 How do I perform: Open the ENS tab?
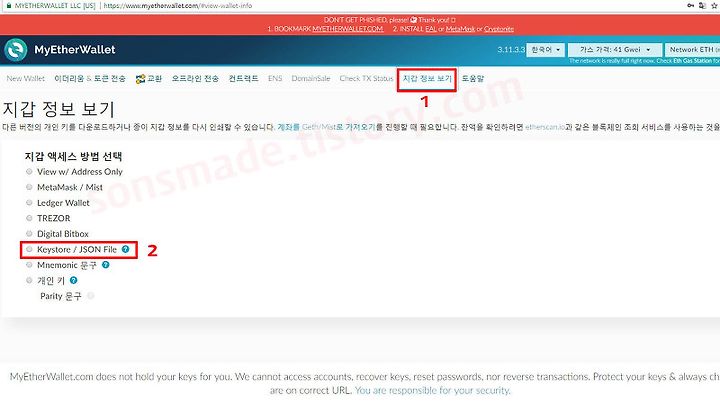tap(275, 79)
